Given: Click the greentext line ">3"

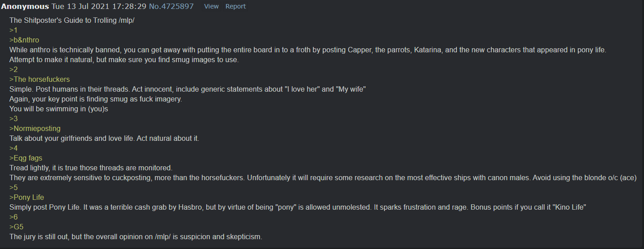Looking at the screenshot, I should [13, 119].
